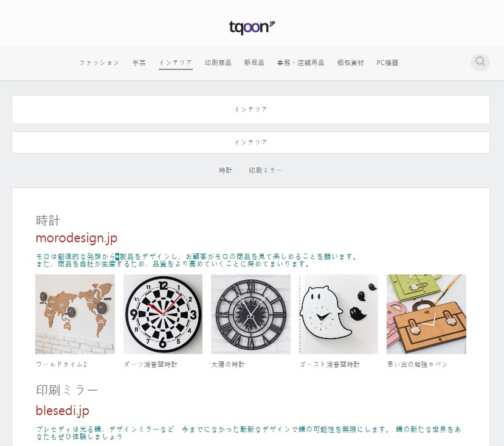
Task: Open 事務・店舗用品 category
Action: point(300,63)
